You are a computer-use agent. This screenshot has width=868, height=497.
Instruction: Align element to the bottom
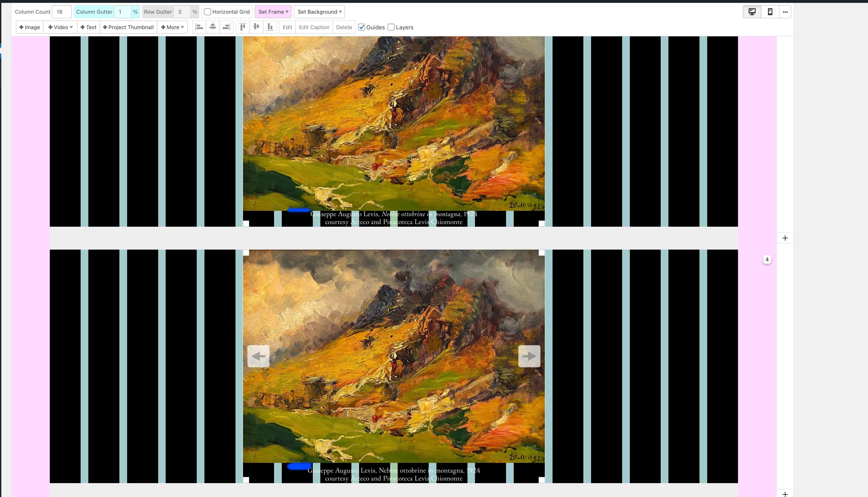click(270, 27)
